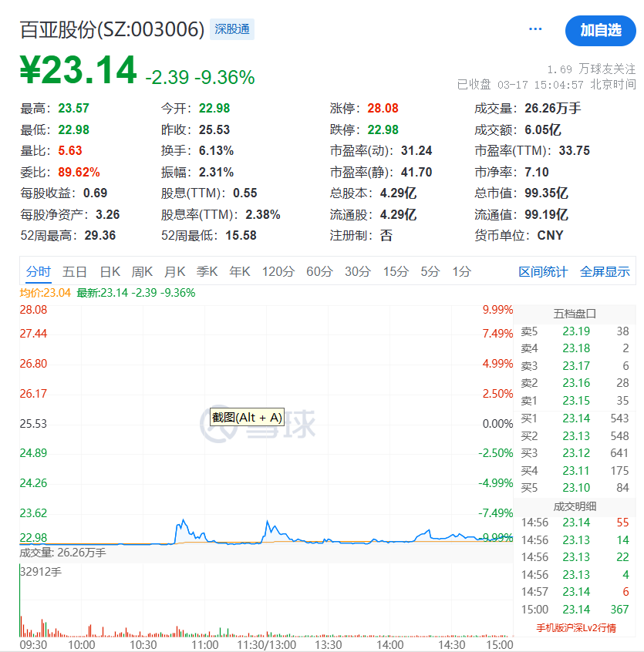Image resolution: width=644 pixels, height=652 pixels.
Task: Switch to the 60分 chart tab
Action: coord(319,271)
